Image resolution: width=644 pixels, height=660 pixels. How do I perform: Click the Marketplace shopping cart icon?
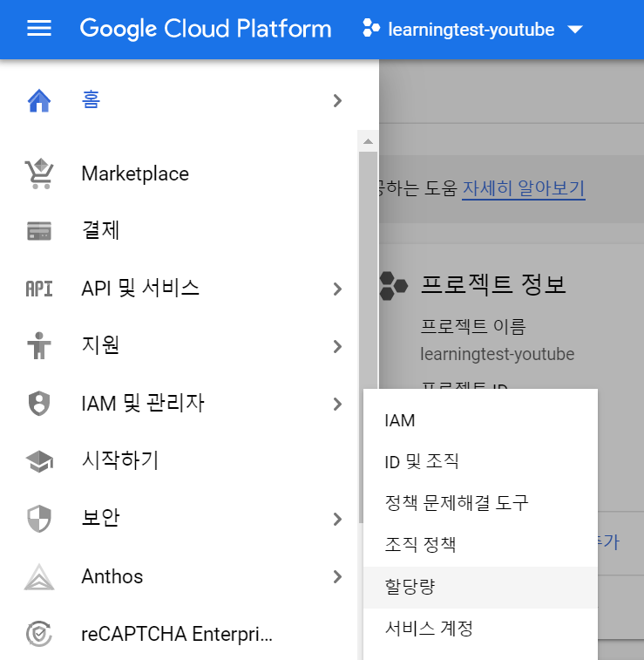(39, 174)
